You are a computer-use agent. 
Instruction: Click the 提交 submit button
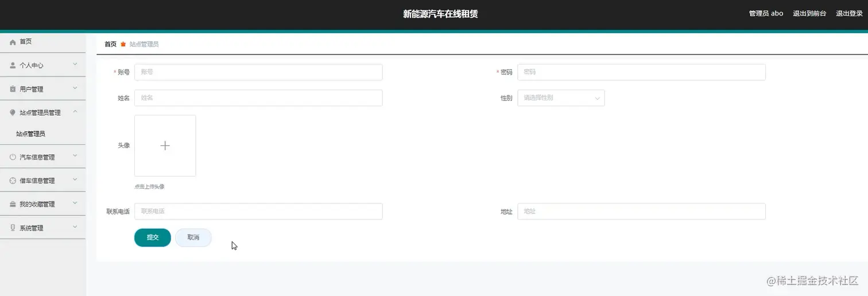click(153, 237)
